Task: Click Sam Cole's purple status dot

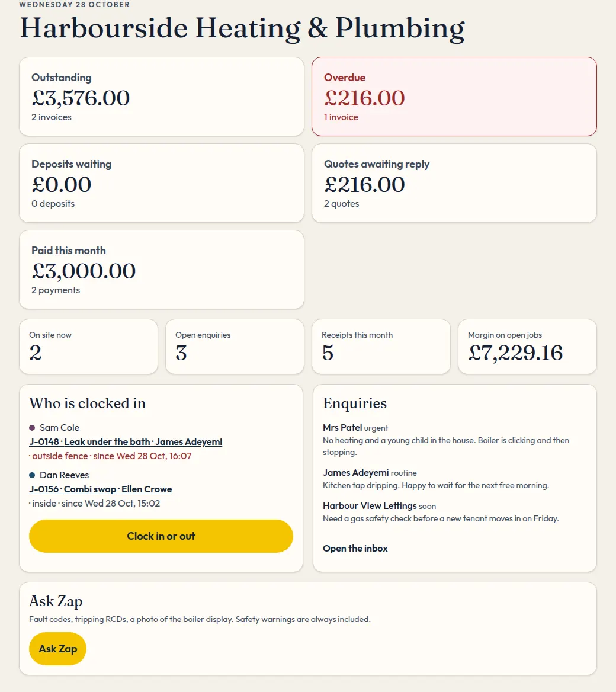Action: coord(32,428)
